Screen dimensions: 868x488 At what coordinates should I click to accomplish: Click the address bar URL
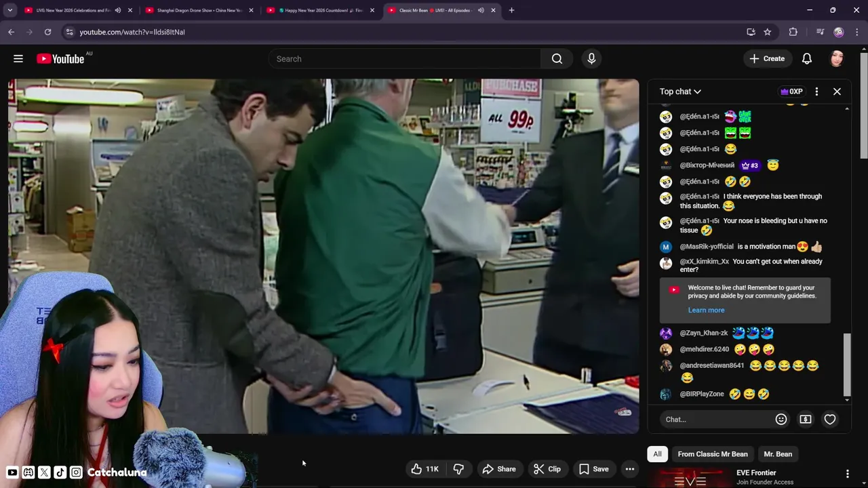(x=132, y=32)
